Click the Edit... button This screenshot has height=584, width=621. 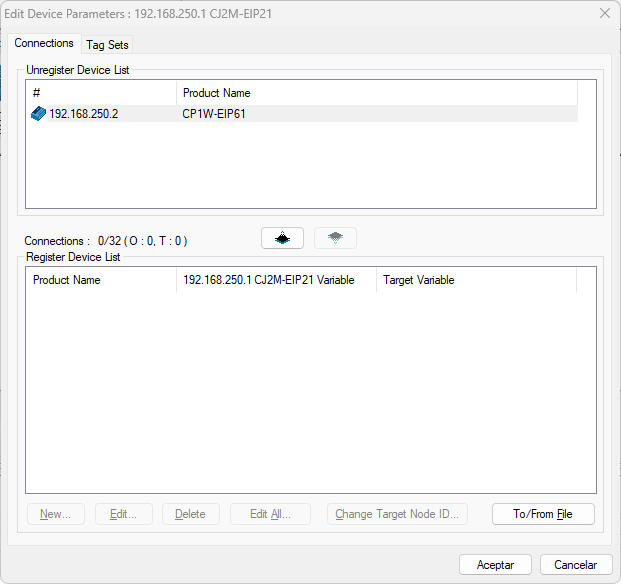[x=124, y=514]
